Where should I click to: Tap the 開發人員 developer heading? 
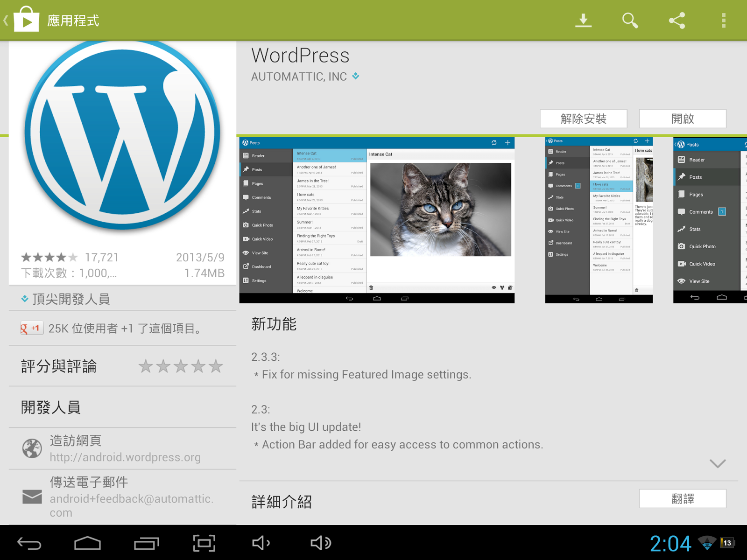(51, 407)
